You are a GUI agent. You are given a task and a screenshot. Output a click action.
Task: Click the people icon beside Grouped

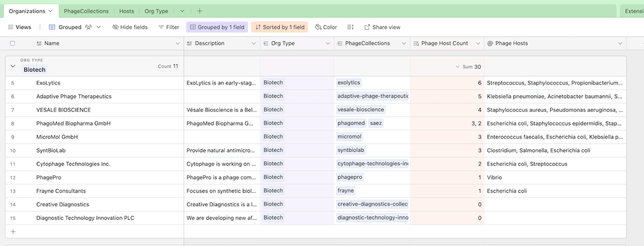[89, 27]
